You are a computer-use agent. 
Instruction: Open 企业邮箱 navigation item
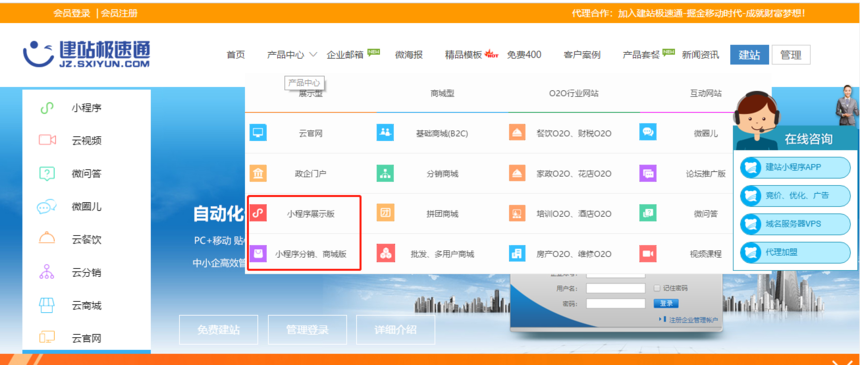click(345, 54)
